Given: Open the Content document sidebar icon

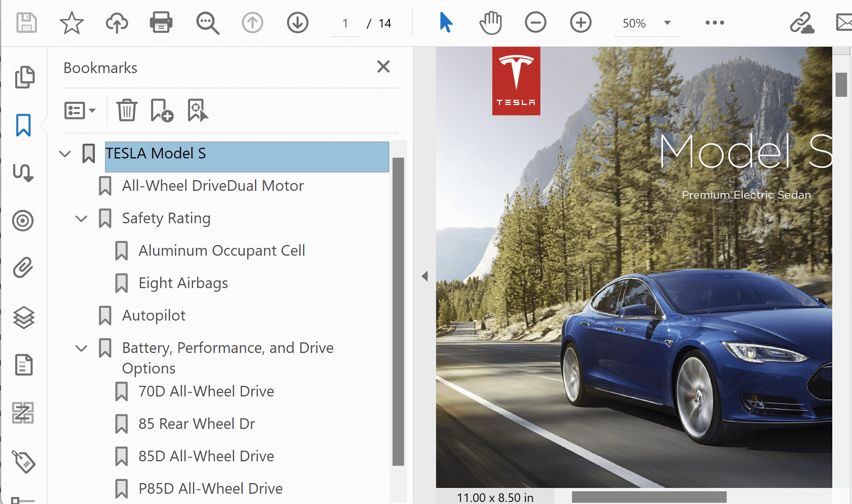Looking at the screenshot, I should pyautogui.click(x=24, y=365).
